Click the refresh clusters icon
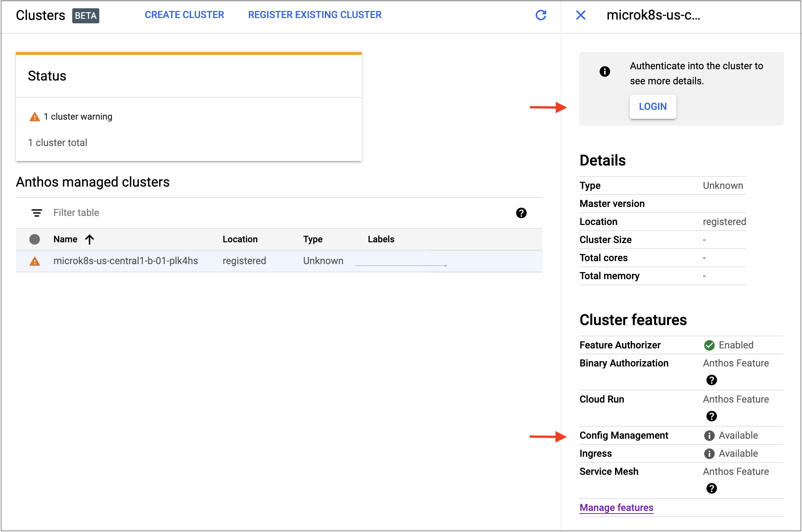 pyautogui.click(x=541, y=15)
